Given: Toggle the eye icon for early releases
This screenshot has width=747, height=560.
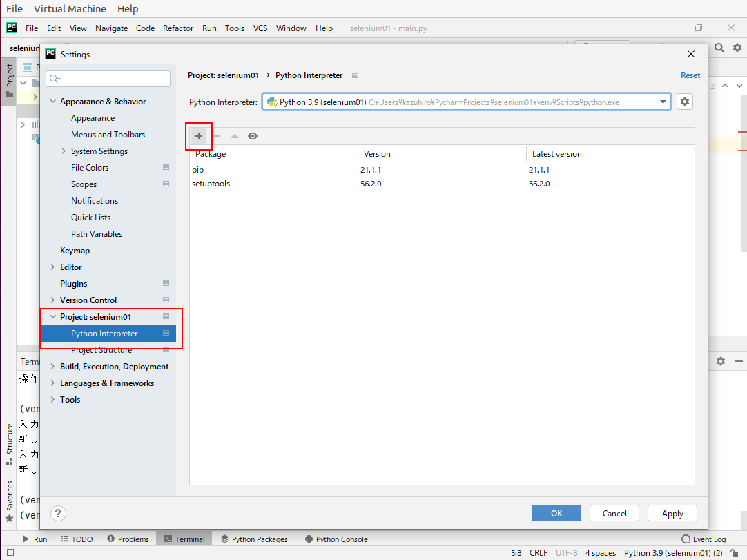Looking at the screenshot, I should [x=253, y=136].
